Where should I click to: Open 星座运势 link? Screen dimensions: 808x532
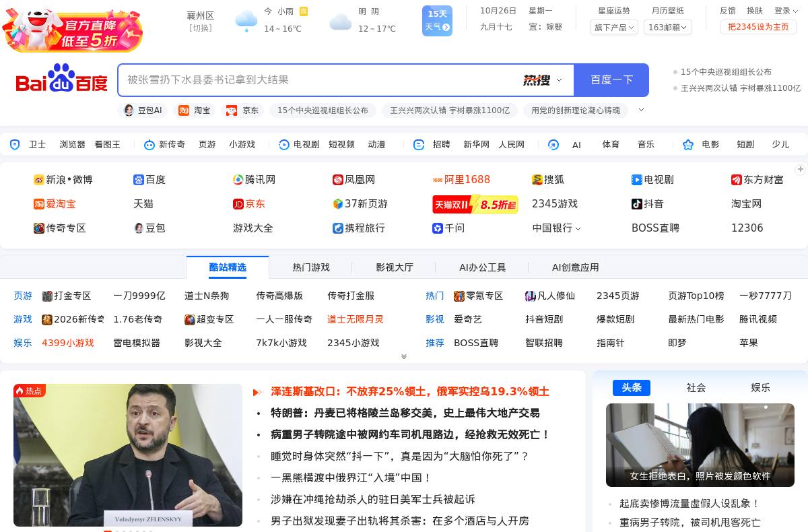[x=614, y=11]
